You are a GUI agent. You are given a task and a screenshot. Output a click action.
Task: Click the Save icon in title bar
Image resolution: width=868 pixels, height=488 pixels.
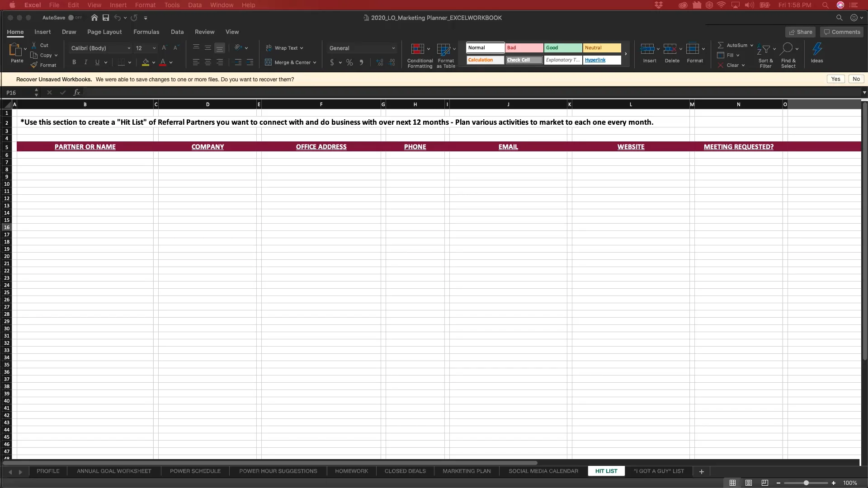(106, 18)
